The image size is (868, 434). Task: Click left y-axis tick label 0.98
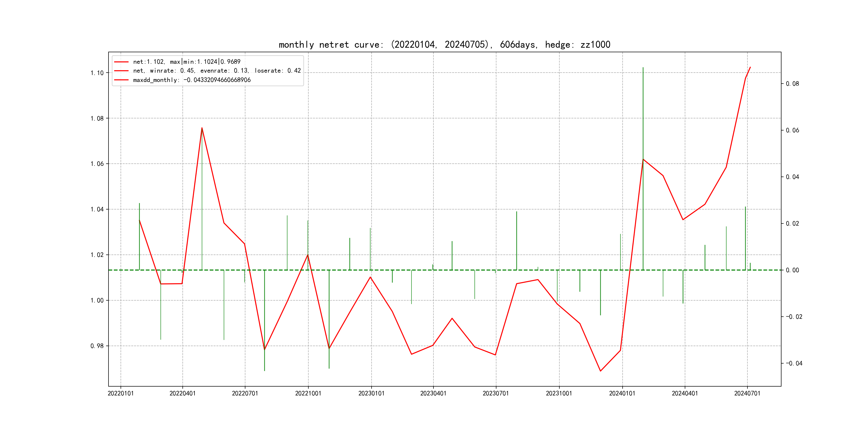[97, 346]
